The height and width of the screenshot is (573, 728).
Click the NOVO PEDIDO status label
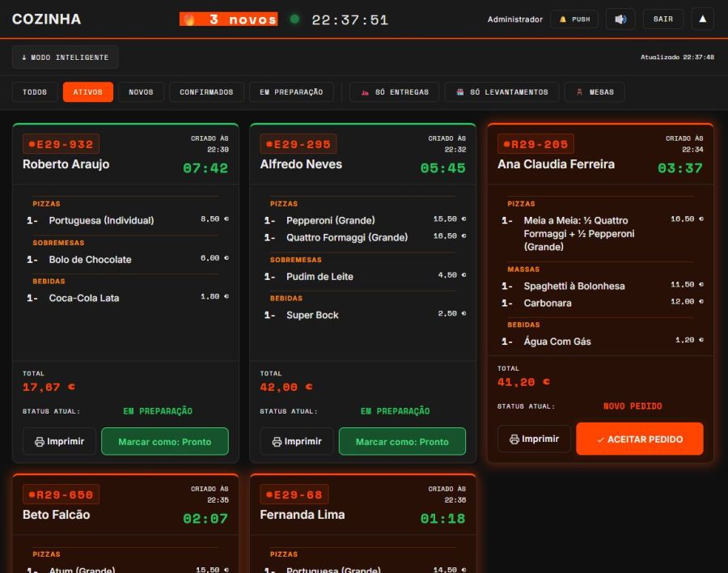[x=633, y=406]
